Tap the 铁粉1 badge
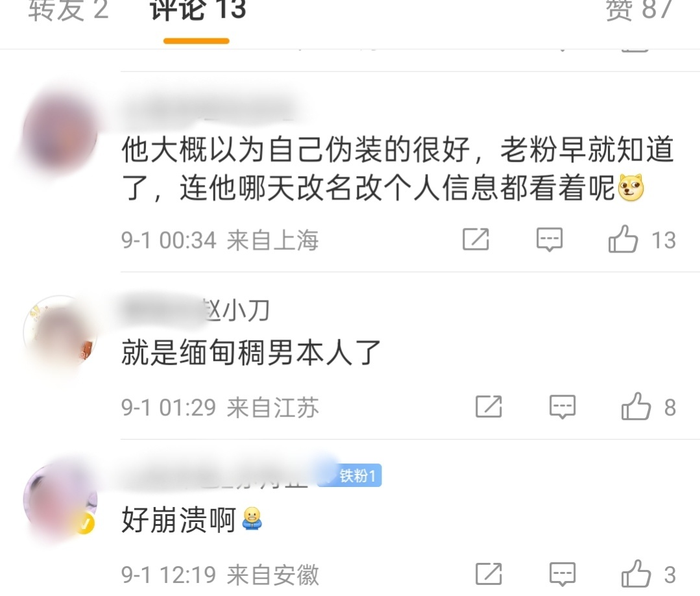The height and width of the screenshot is (596, 700). tap(350, 475)
